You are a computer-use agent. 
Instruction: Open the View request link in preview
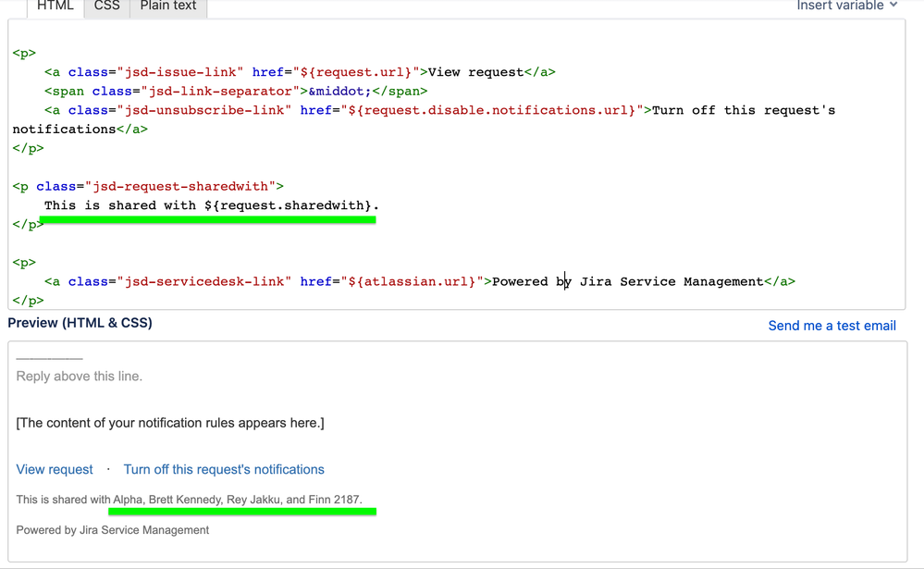pyautogui.click(x=55, y=469)
